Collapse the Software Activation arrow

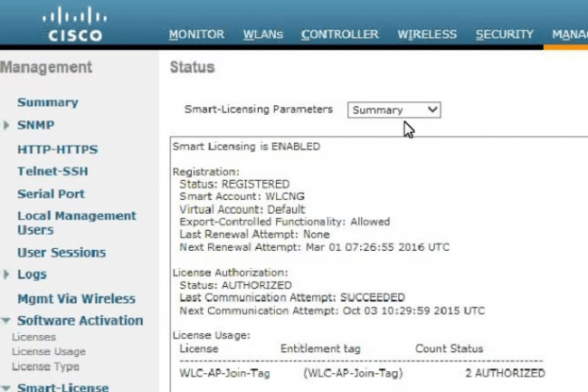pyautogui.click(x=6, y=320)
